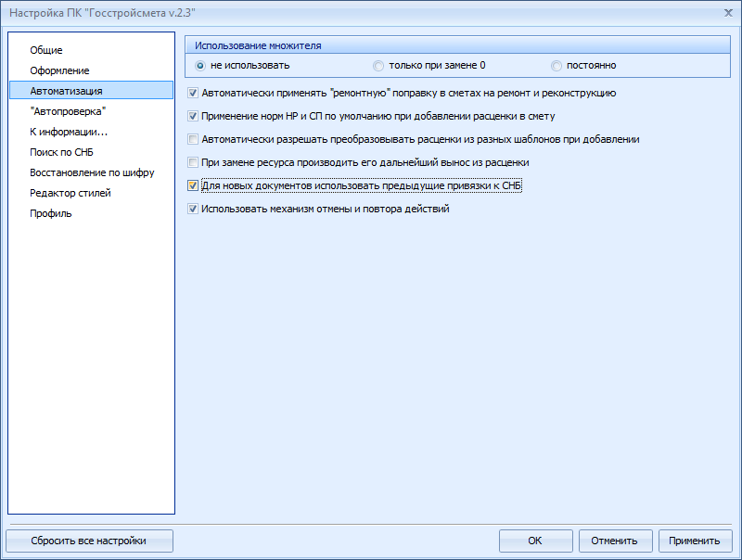Select the Автоматизация section
The width and height of the screenshot is (742, 560).
(x=91, y=90)
